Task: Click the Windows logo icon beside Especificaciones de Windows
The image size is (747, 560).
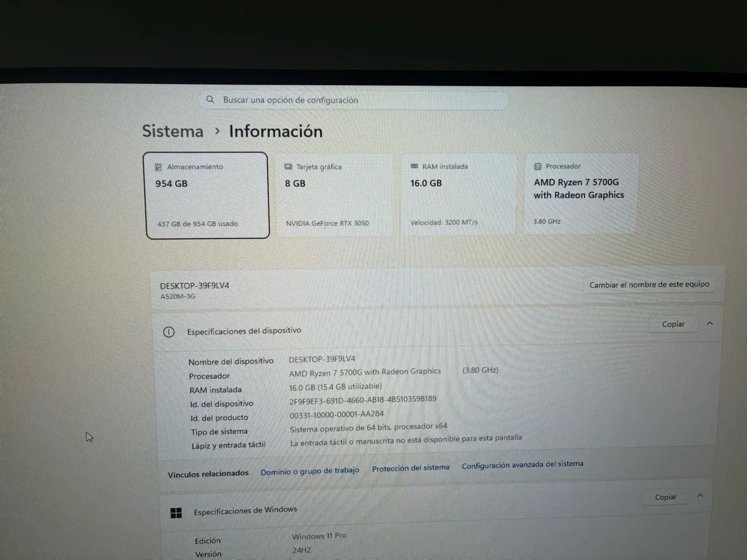Action: tap(176, 513)
